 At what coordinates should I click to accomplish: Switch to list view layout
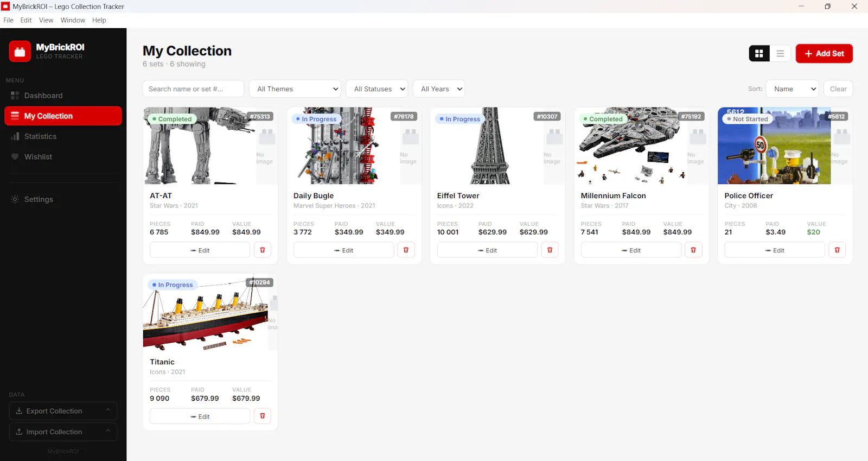coord(780,53)
